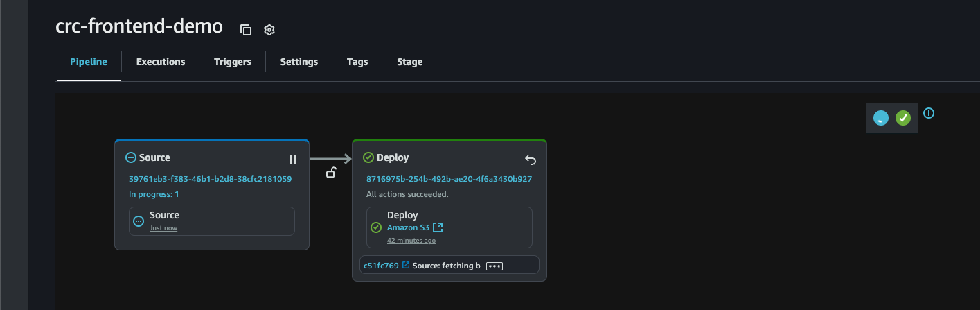The image size is (980, 310).
Task: Click the rollback arrow on Deploy stage
Action: (531, 160)
